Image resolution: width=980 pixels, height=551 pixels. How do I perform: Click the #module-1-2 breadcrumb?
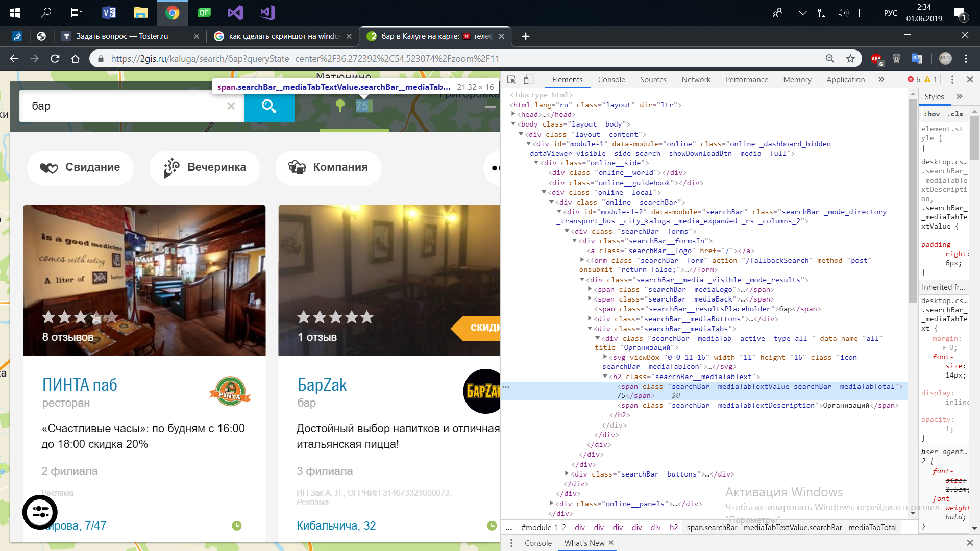[x=543, y=528]
